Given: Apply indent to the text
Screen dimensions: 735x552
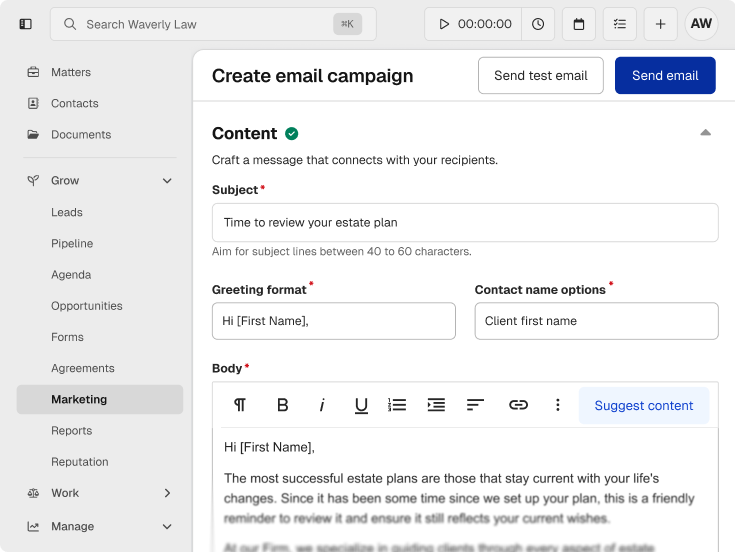Looking at the screenshot, I should click(x=436, y=405).
